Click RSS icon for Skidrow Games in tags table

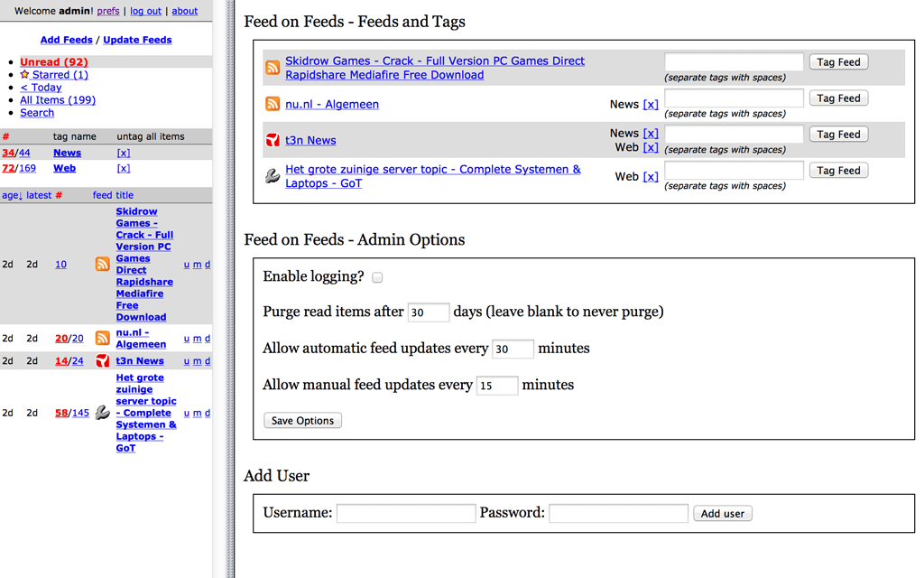click(273, 68)
